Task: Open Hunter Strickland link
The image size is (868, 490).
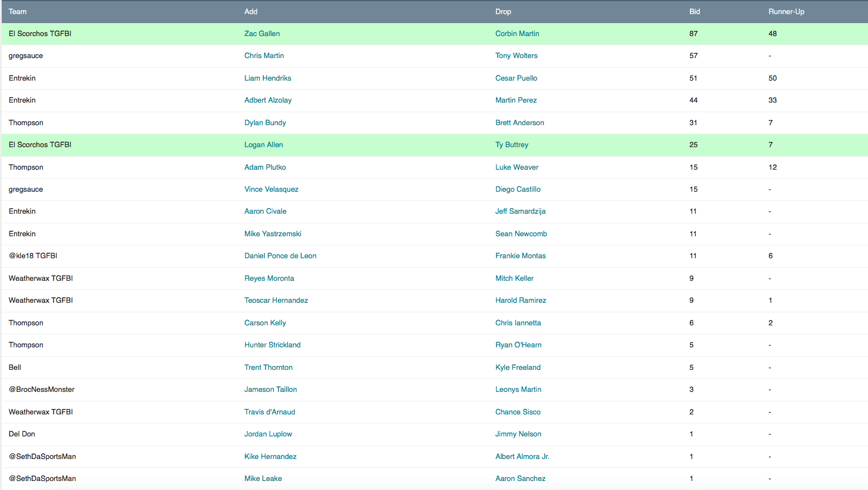Action: 273,345
